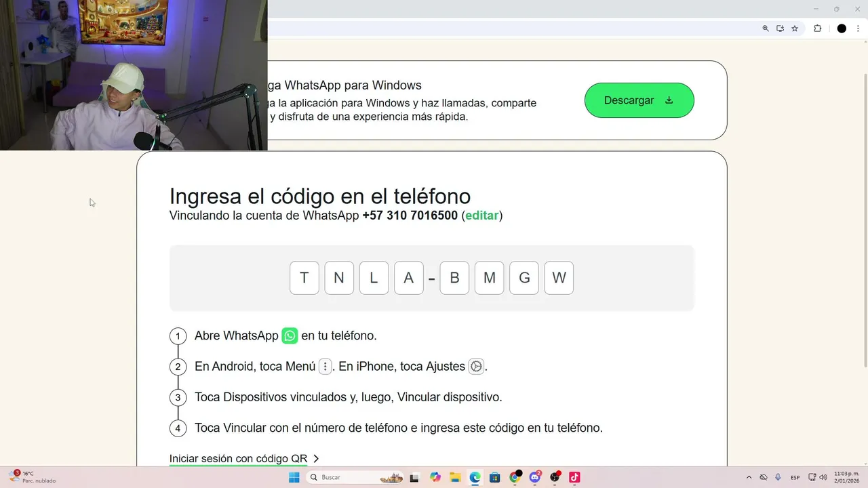Click the code box with letter M
The image size is (868, 488).
tap(489, 278)
